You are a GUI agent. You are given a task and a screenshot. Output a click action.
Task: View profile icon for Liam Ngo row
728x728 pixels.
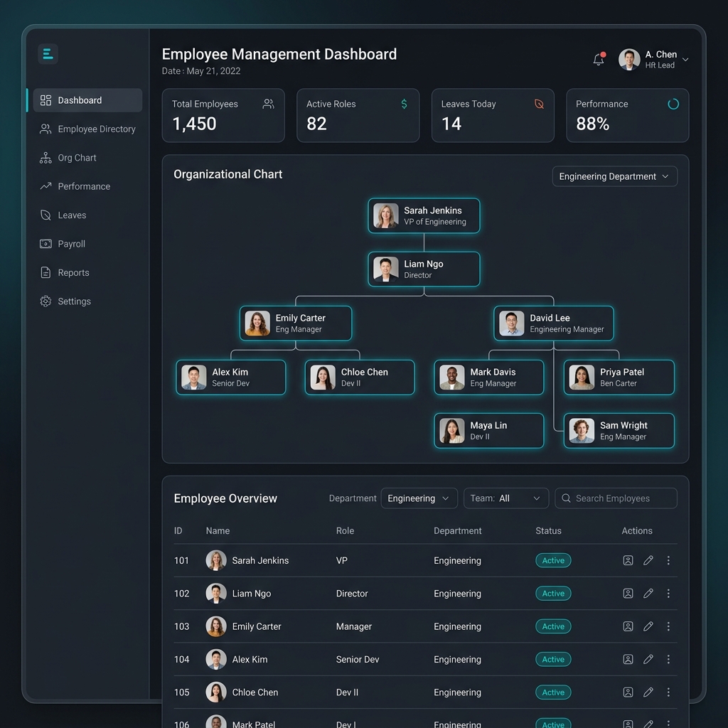click(x=628, y=594)
